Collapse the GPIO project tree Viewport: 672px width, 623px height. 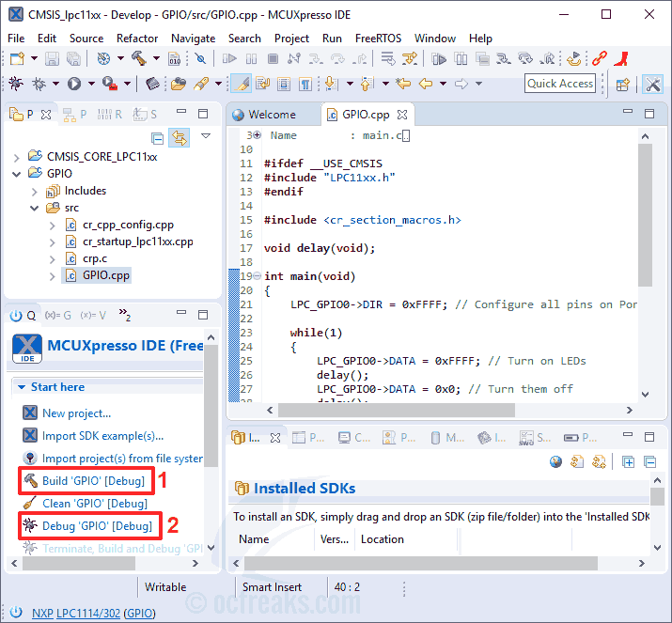(16, 174)
